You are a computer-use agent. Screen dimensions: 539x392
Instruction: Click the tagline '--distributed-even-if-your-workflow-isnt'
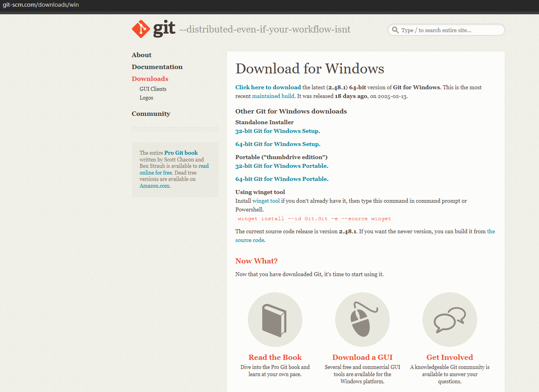[265, 29]
